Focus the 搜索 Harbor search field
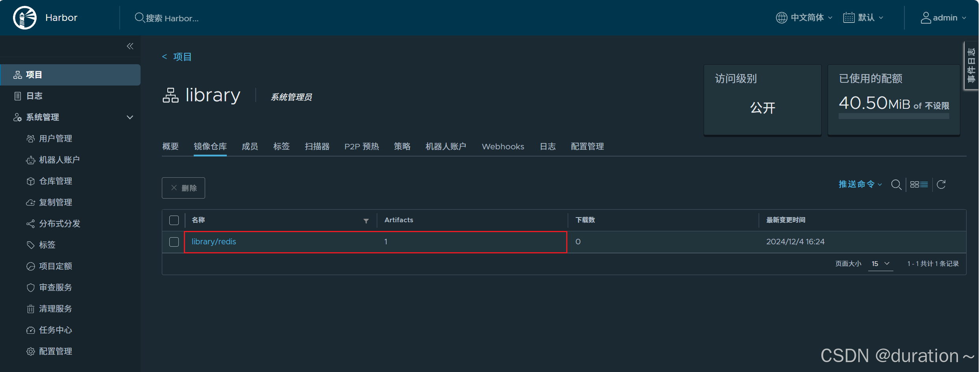This screenshot has width=980, height=372. click(172, 18)
